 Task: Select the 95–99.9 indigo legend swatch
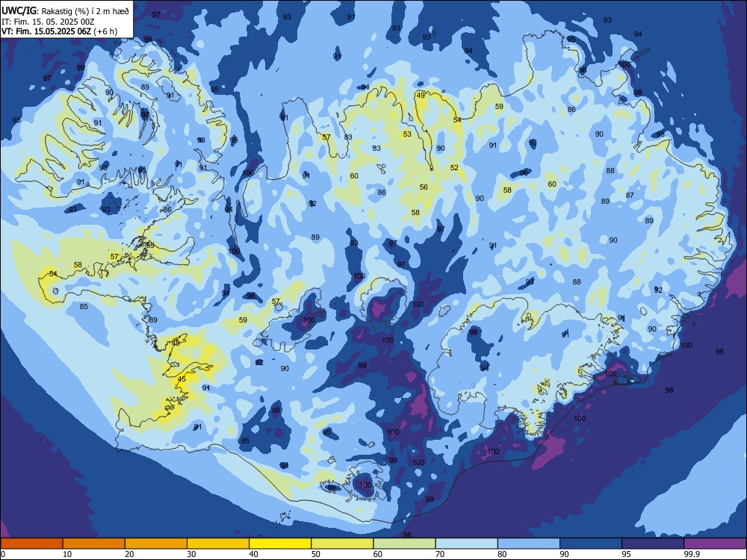(653, 544)
